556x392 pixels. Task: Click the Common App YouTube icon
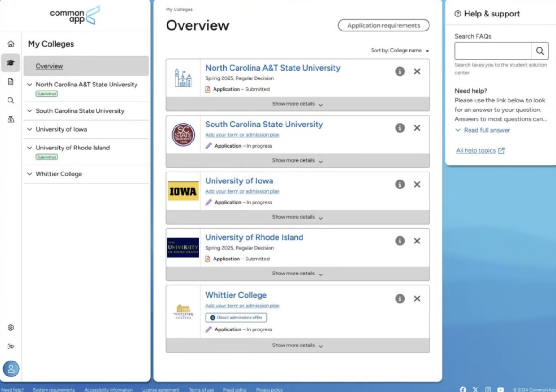click(500, 389)
